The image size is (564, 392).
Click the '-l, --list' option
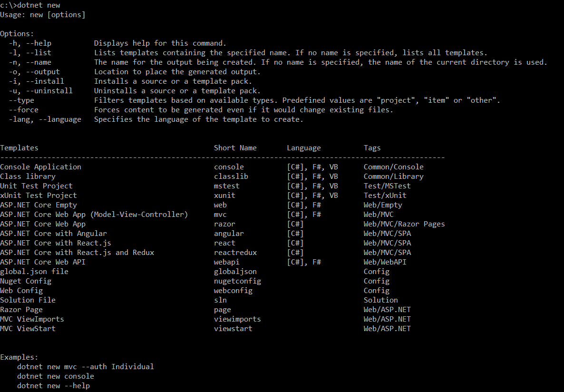[30, 52]
